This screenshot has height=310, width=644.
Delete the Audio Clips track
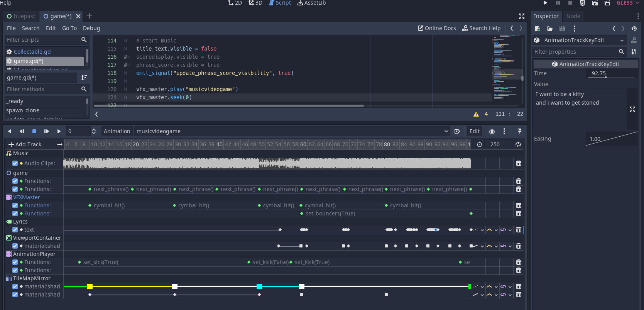coord(519,163)
